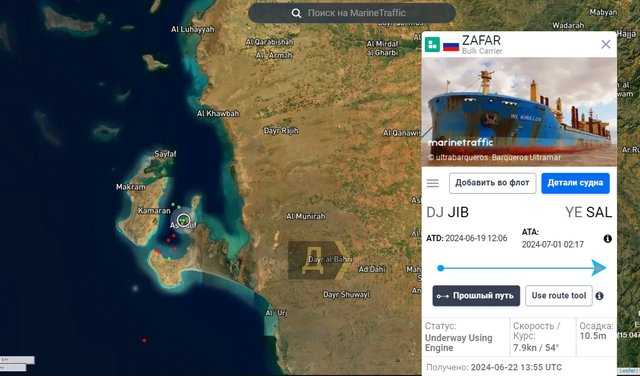Open the hamburger menu in vessel panel
The image size is (640, 376).
[433, 183]
